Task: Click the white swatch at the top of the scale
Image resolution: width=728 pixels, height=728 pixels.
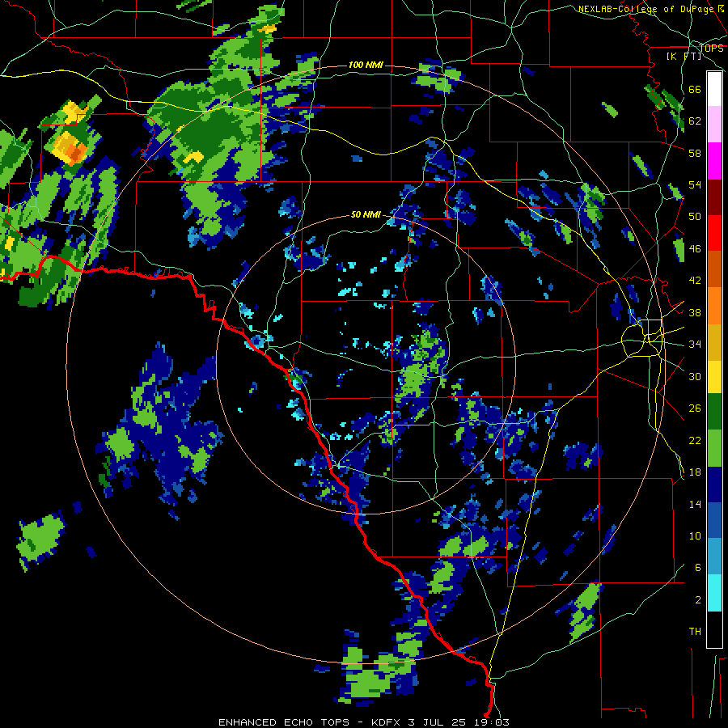Action: [x=714, y=89]
